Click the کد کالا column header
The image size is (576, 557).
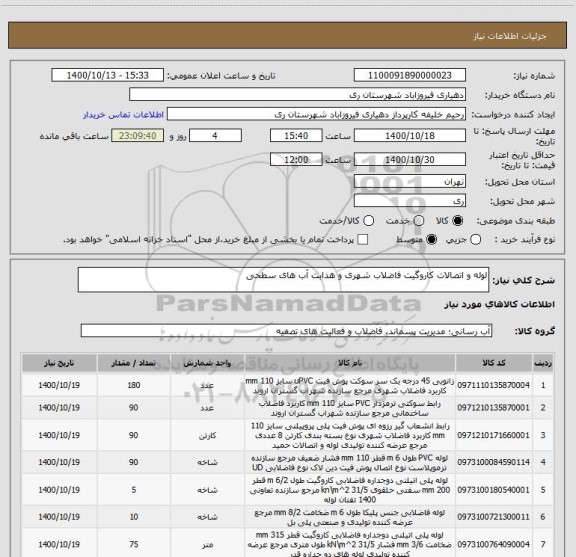[x=494, y=363]
